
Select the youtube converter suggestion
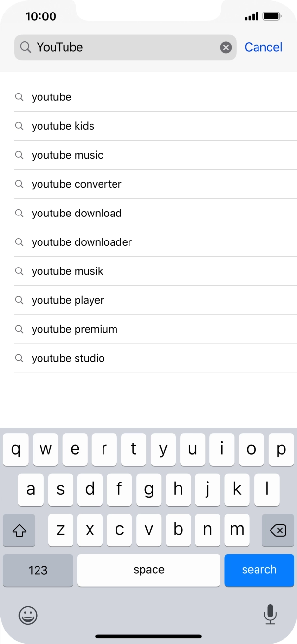click(77, 184)
